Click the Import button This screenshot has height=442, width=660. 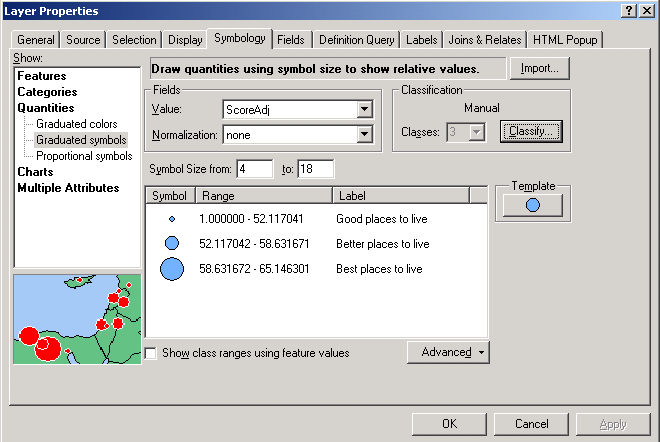click(540, 69)
